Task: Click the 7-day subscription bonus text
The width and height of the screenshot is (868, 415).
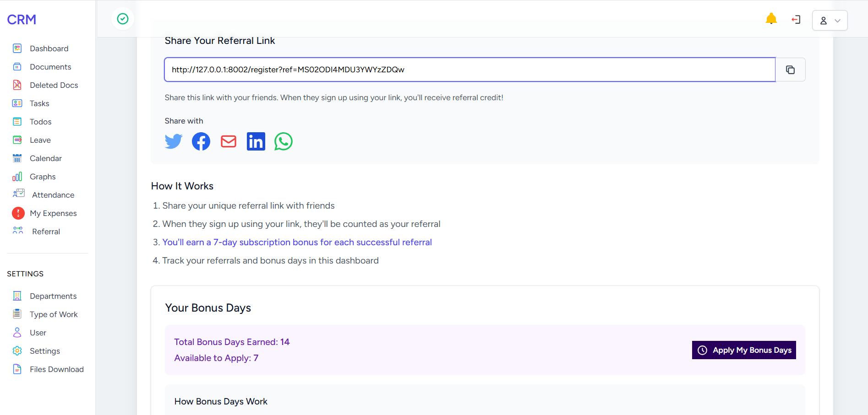Action: coord(297,242)
